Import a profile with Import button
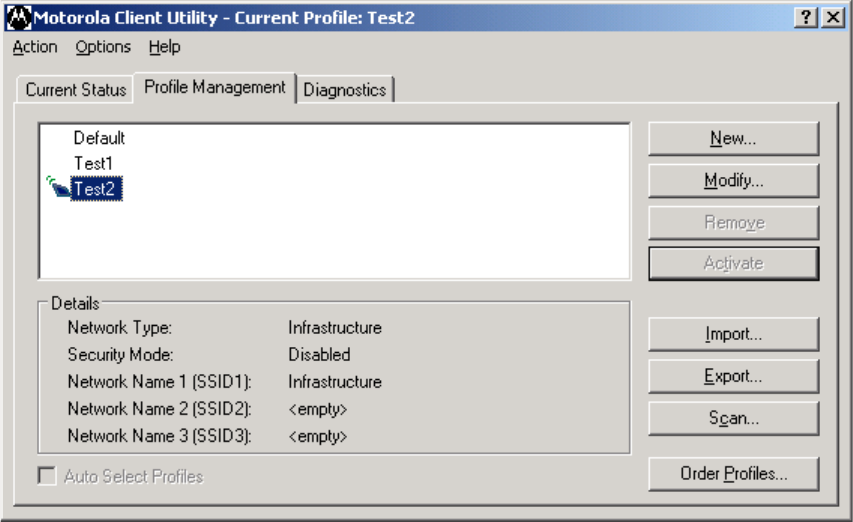The image size is (853, 522). coord(733,334)
